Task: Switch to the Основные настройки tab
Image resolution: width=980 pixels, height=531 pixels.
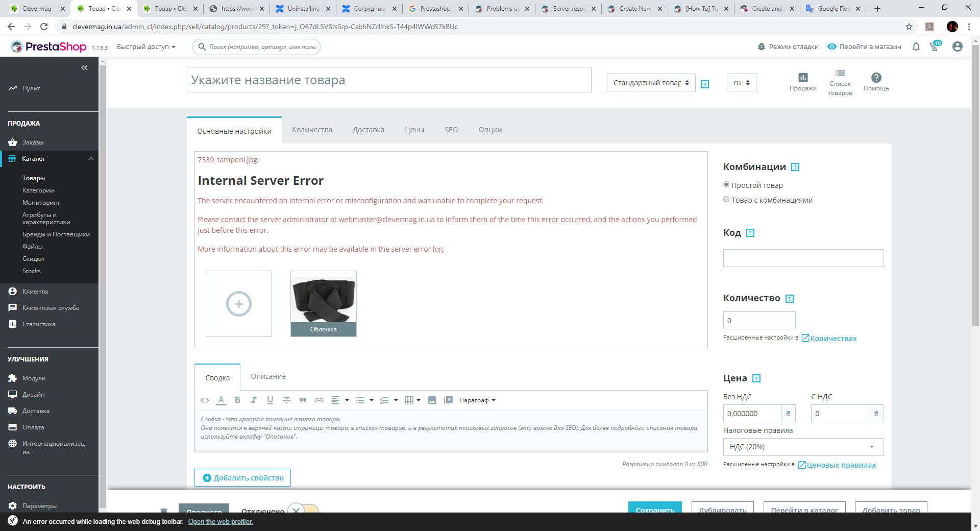Action: pyautogui.click(x=234, y=131)
